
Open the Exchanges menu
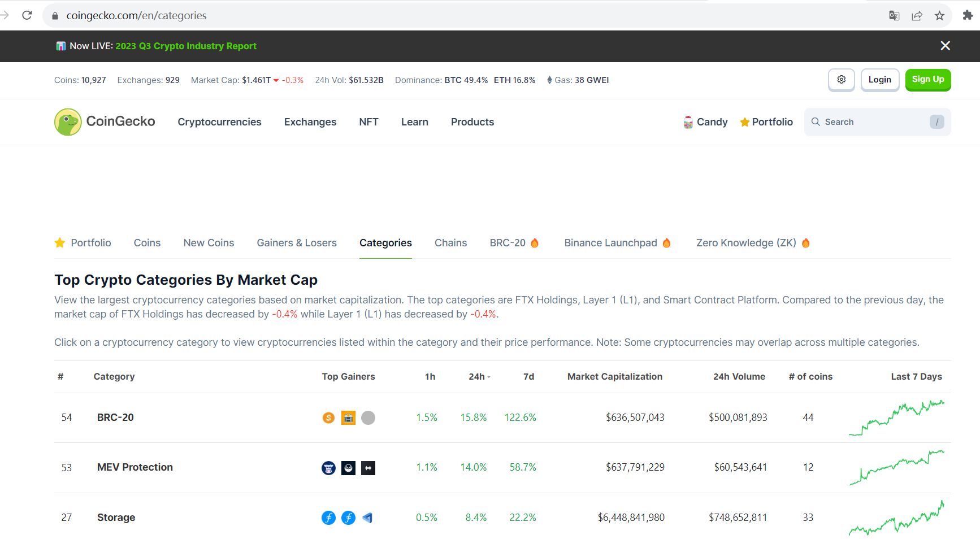310,122
